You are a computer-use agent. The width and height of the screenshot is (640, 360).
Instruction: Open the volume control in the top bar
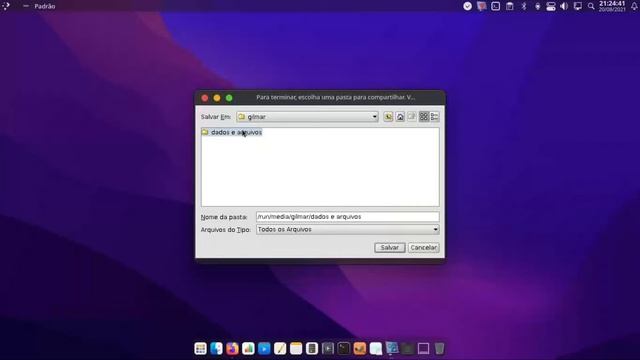(564, 6)
